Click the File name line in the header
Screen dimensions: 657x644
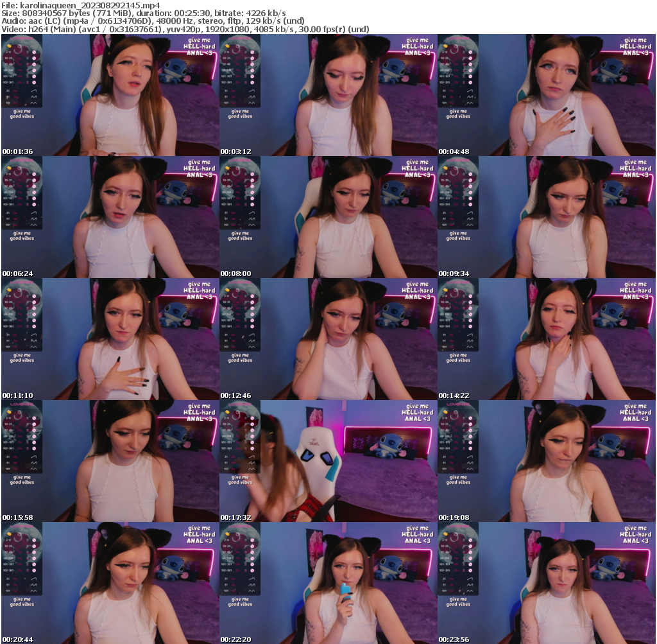coord(81,5)
